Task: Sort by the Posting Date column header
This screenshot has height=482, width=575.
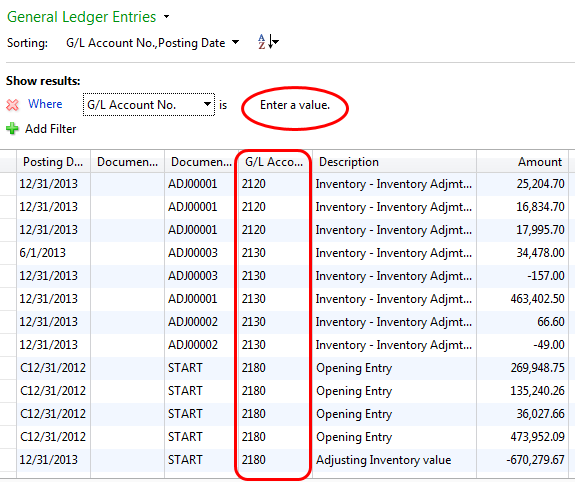Action: coord(54,161)
